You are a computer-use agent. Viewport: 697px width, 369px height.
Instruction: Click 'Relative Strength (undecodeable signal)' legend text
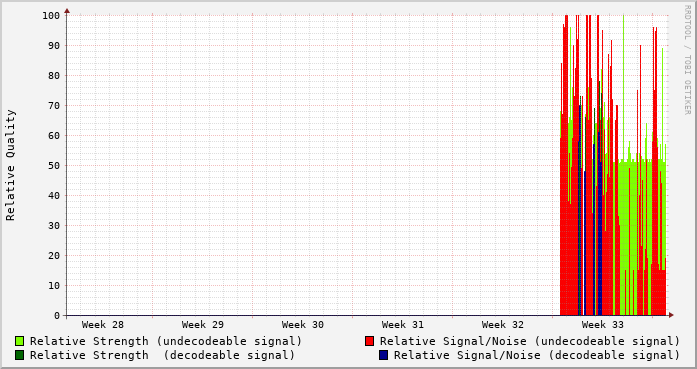166,341
